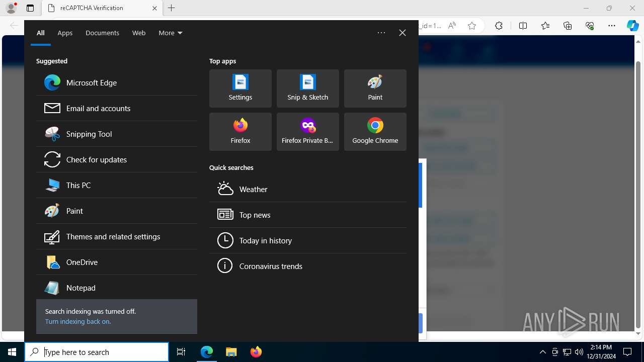The height and width of the screenshot is (362, 644).
Task: Search Weather quick search
Action: click(308, 189)
